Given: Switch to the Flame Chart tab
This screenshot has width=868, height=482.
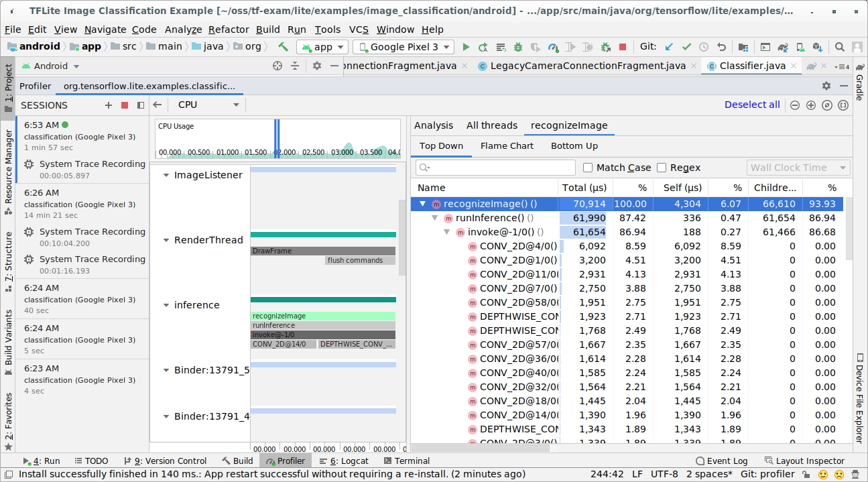Looking at the screenshot, I should point(506,145).
